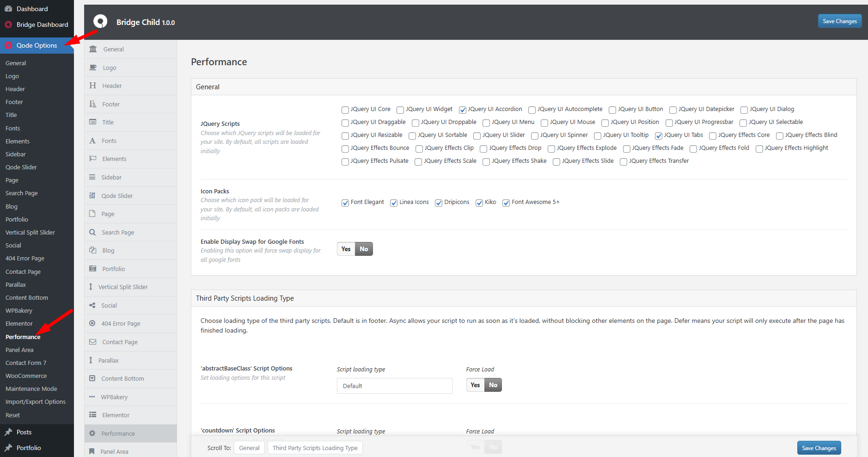This screenshot has width=868, height=457.
Task: Jump to Third Party Scripts Loading Type
Action: click(315, 448)
